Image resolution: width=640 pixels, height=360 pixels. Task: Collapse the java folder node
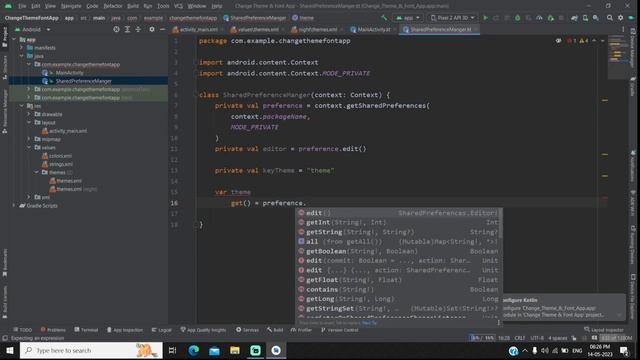click(x=22, y=56)
